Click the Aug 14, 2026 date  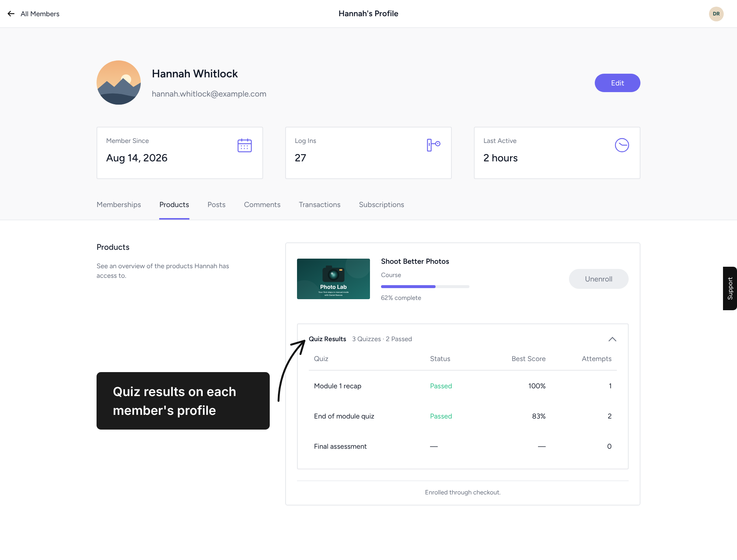[x=137, y=158]
